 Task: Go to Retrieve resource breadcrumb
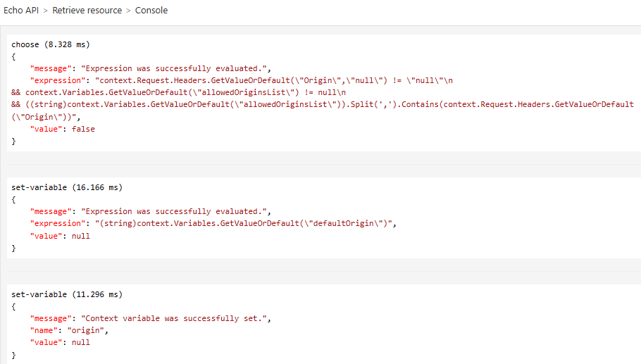tap(87, 11)
